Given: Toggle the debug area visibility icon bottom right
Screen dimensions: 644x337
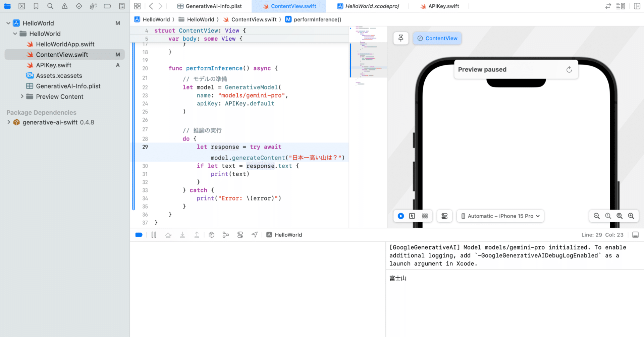Looking at the screenshot, I should (635, 235).
